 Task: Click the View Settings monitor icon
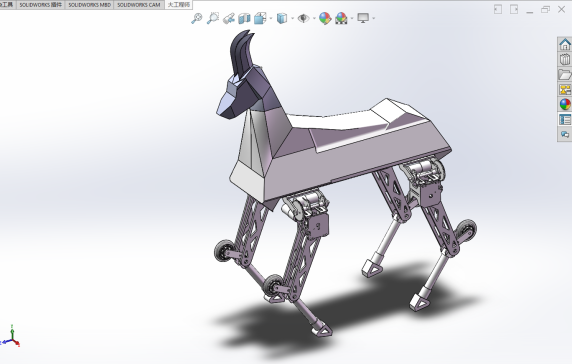click(363, 18)
